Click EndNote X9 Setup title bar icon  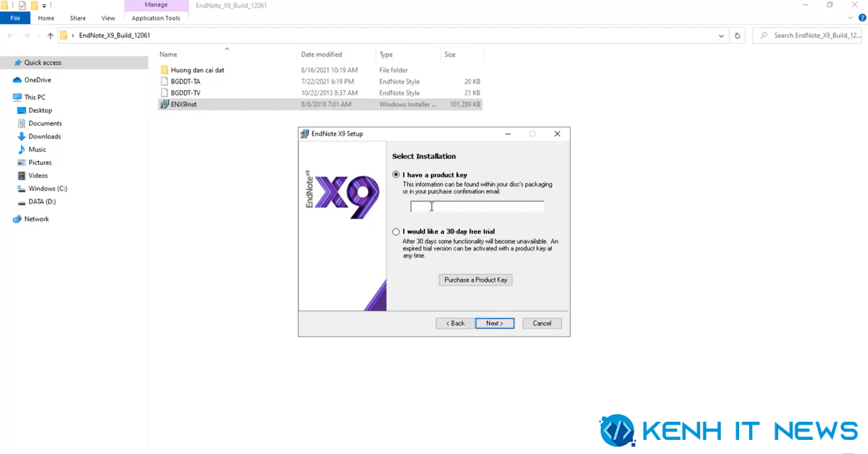coord(304,134)
